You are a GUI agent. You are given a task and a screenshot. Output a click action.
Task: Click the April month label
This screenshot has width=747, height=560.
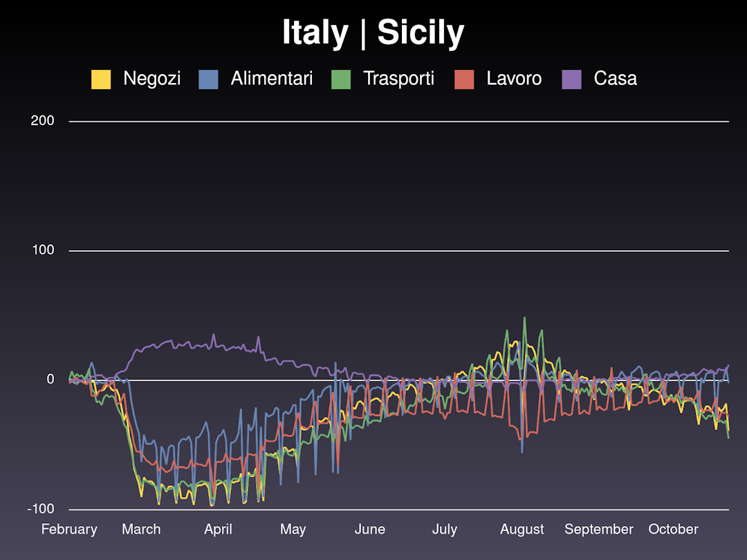point(218,530)
